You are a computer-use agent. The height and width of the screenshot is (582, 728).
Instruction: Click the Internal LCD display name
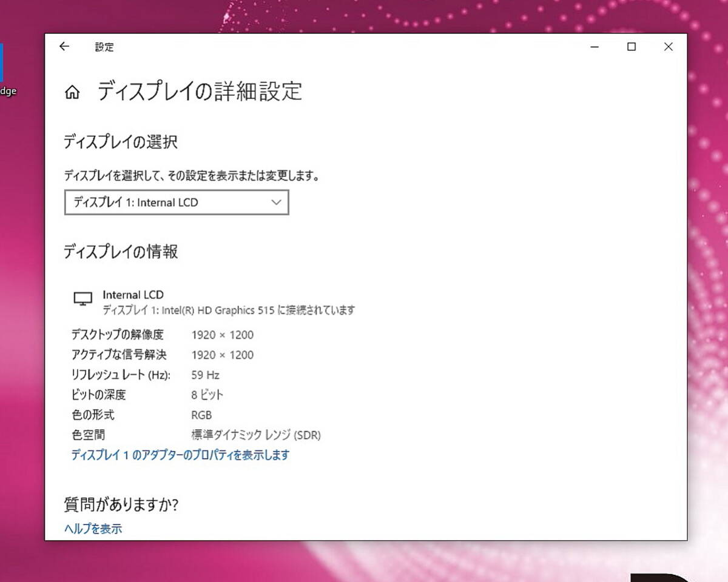coord(133,295)
